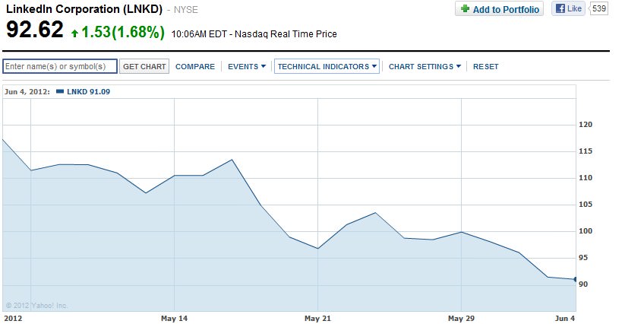Open the TECHNICAL INDICATORS dropdown

(327, 66)
